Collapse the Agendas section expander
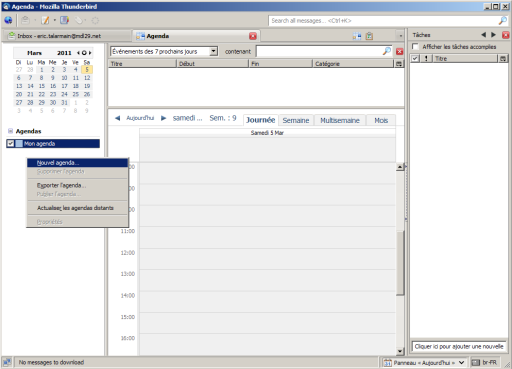 pyautogui.click(x=10, y=131)
